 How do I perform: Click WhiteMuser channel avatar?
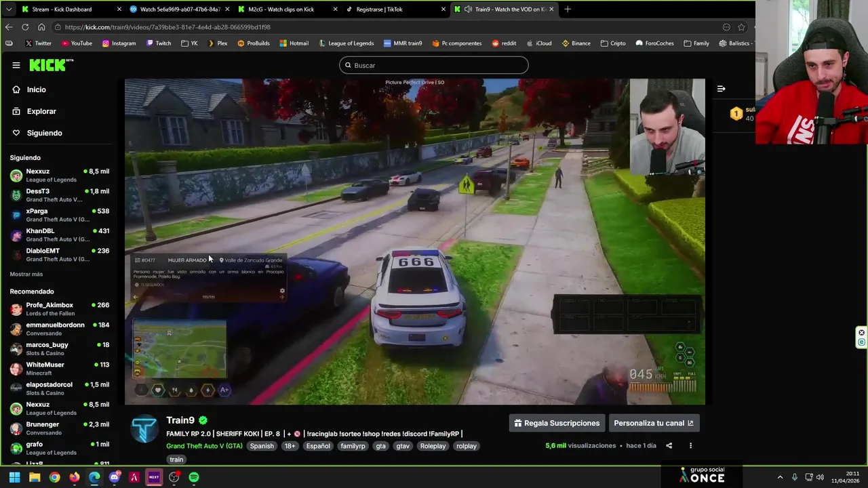tap(16, 369)
